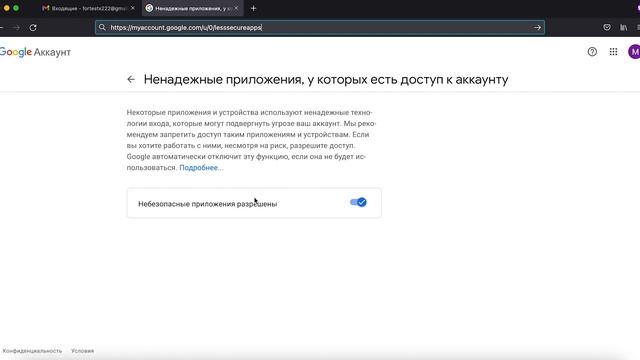This screenshot has width=640, height=360.
Task: Click the Google favicon in the active tab
Action: tap(149, 8)
